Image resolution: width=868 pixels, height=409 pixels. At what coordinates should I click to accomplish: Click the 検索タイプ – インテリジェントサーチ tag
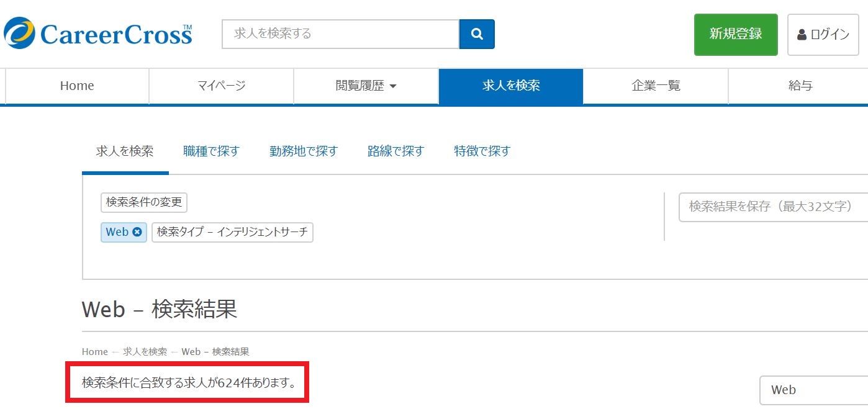coord(232,232)
